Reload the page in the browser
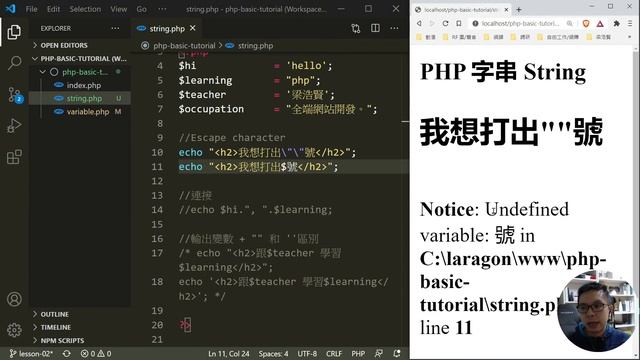The image size is (640, 360). coord(445,24)
